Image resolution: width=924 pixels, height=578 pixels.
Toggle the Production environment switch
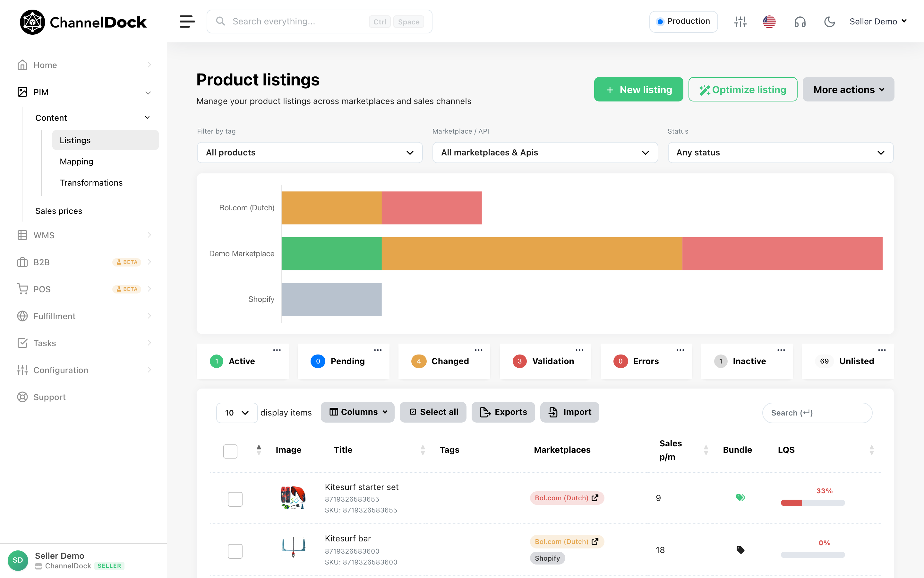tap(683, 22)
